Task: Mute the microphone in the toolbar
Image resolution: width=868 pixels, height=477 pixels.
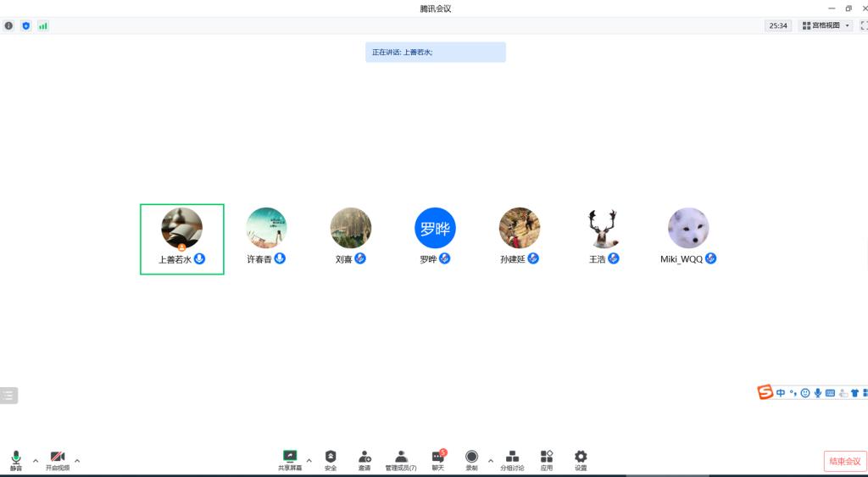Action: (x=16, y=459)
